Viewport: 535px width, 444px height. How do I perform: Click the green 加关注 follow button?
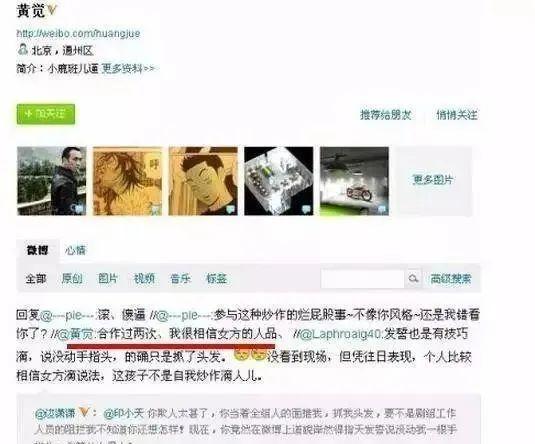coord(46,114)
